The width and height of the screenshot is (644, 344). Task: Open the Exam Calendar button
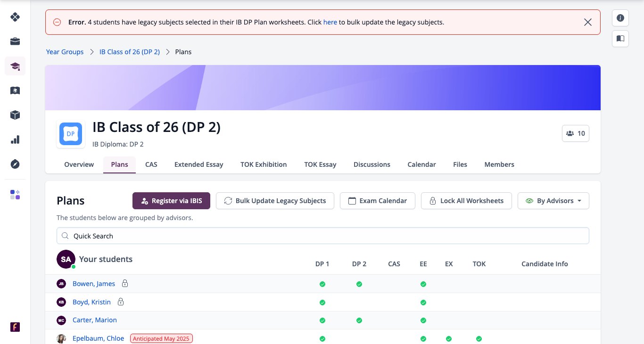378,201
